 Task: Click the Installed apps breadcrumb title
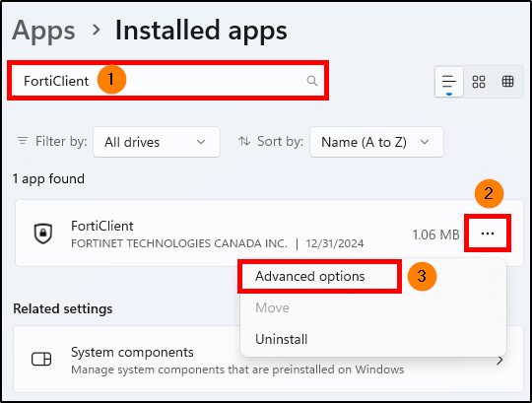[201, 31]
